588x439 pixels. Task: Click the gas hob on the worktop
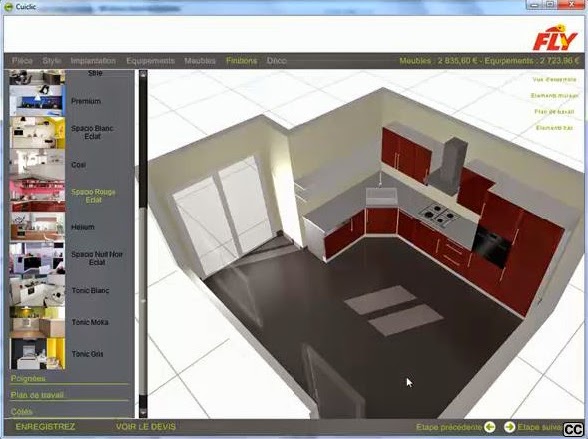(x=438, y=214)
